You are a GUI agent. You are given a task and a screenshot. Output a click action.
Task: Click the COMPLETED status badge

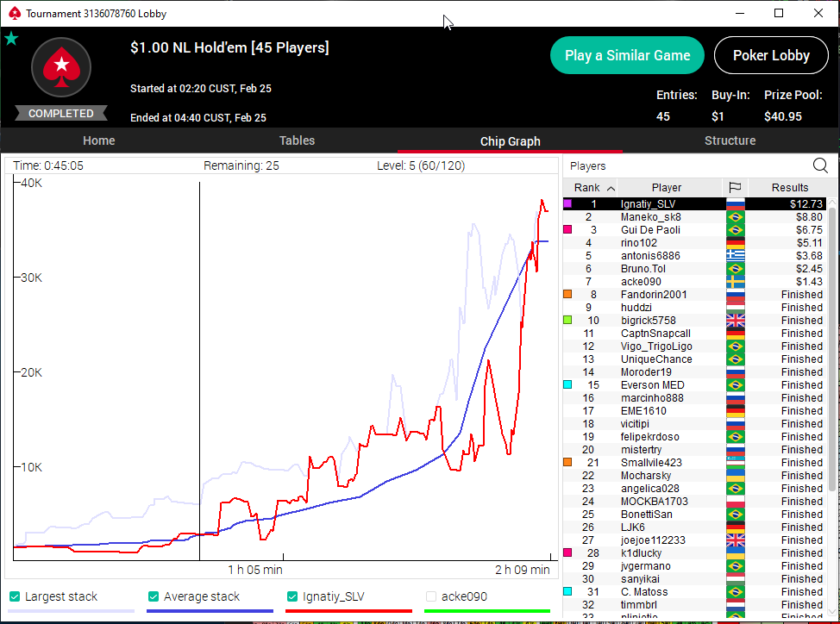click(60, 113)
